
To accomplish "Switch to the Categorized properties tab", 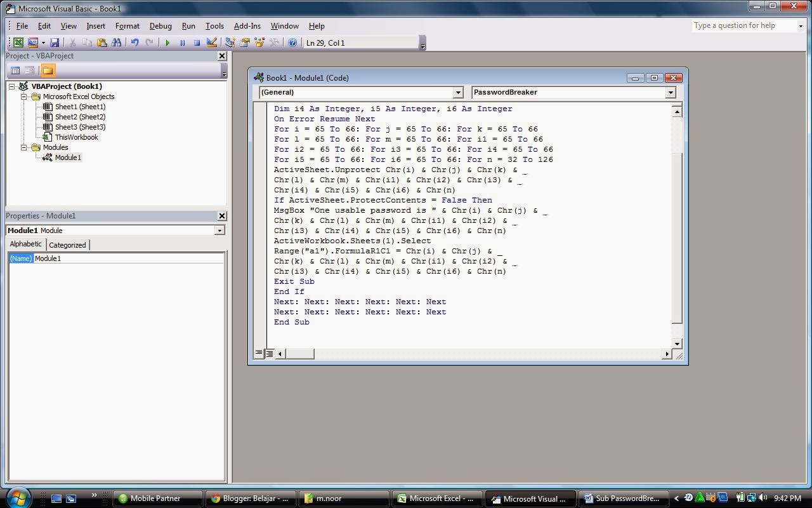I will click(67, 245).
